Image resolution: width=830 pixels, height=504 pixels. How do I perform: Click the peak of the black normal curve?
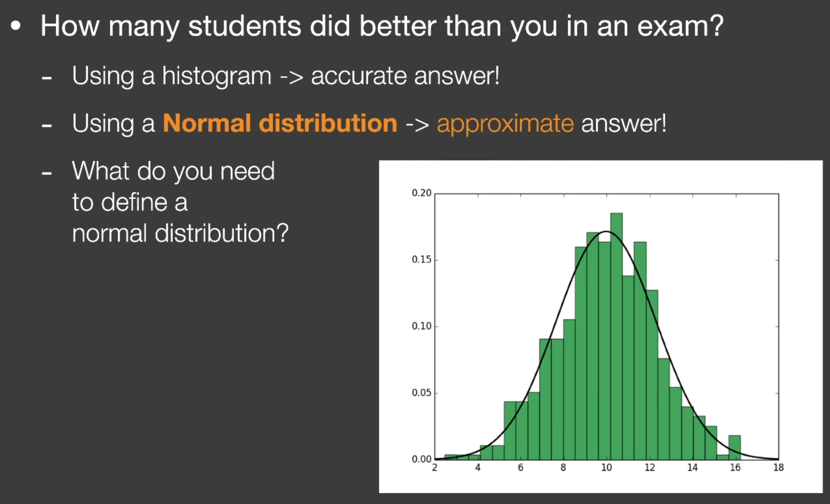tap(606, 231)
